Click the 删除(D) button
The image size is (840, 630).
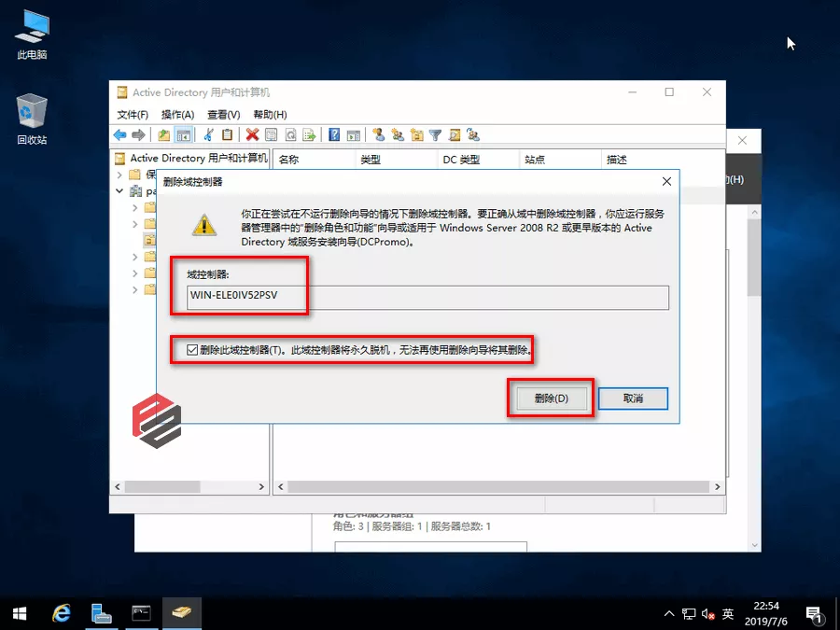550,399
